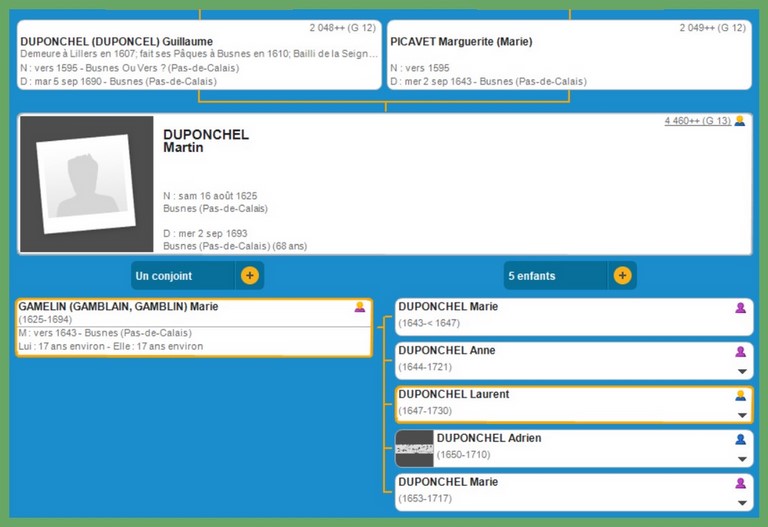
Task: Click the blue person icon for Laurent Duponchel
Action: [x=741, y=395]
